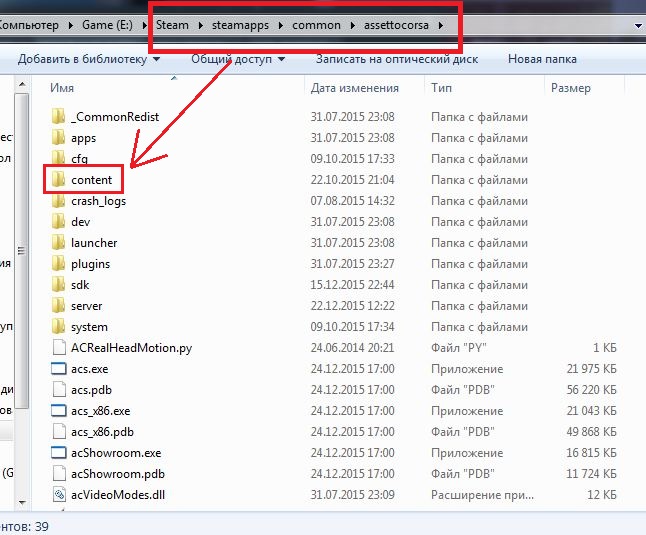Select the cfg folder icon
The height and width of the screenshot is (535, 646).
pos(59,159)
